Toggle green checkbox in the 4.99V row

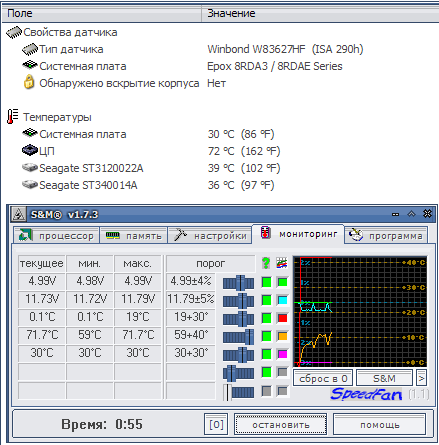(266, 282)
